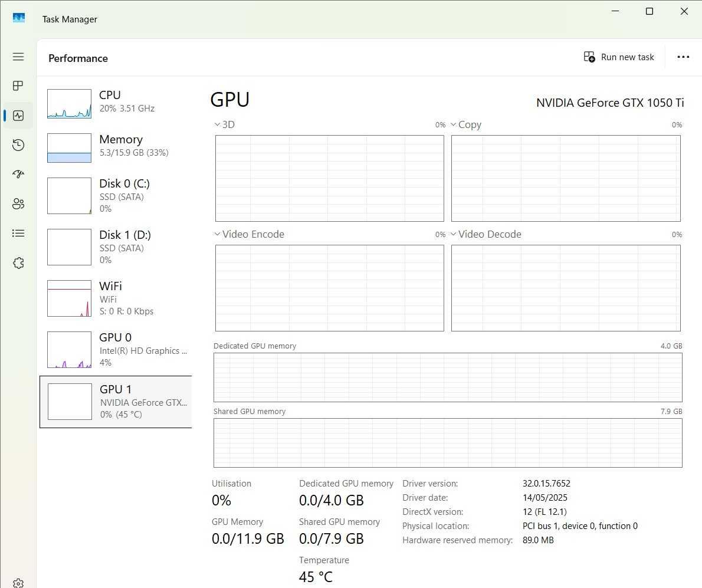
Task: Click the 0.0/4.0 GB dedicated memory value
Action: (332, 500)
